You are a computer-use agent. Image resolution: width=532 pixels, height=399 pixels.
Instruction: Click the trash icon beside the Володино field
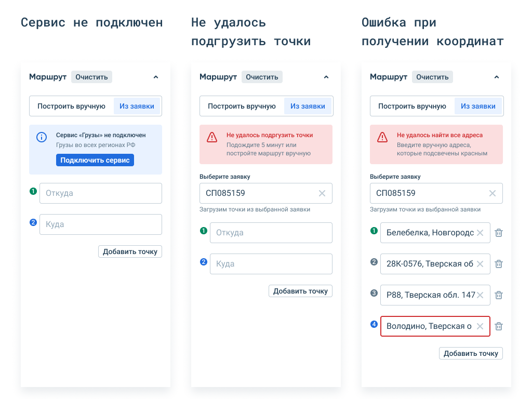pyautogui.click(x=499, y=326)
